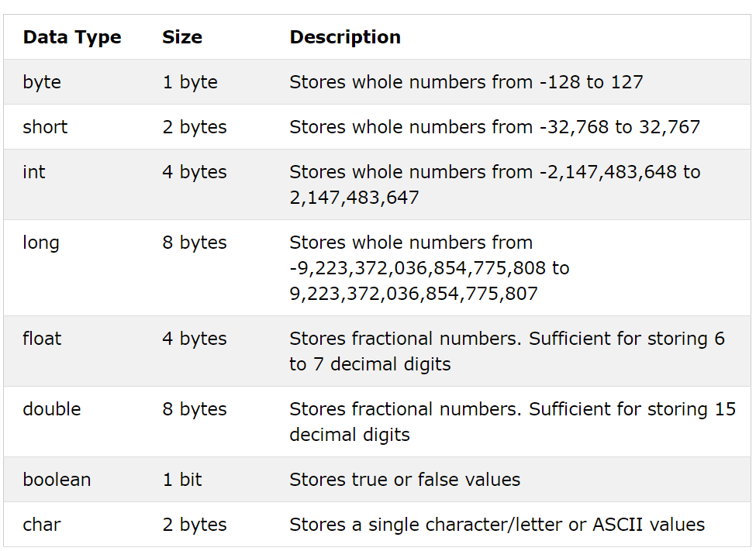Select the int data type cell
The height and width of the screenshot is (551, 756).
tap(34, 172)
